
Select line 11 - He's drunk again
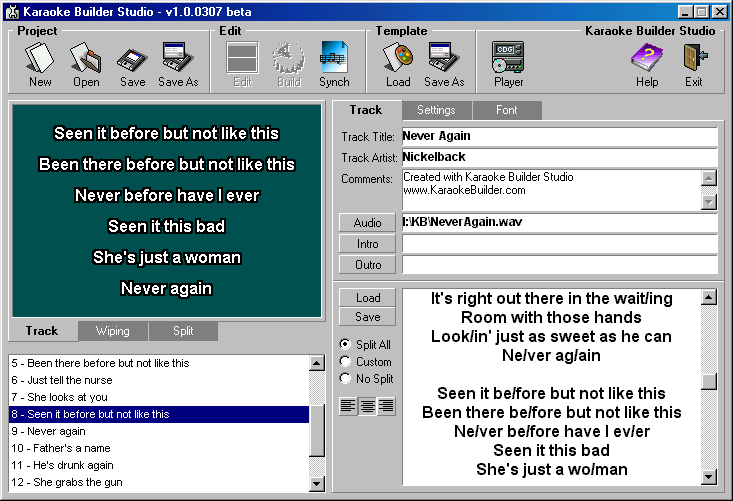[x=159, y=465]
